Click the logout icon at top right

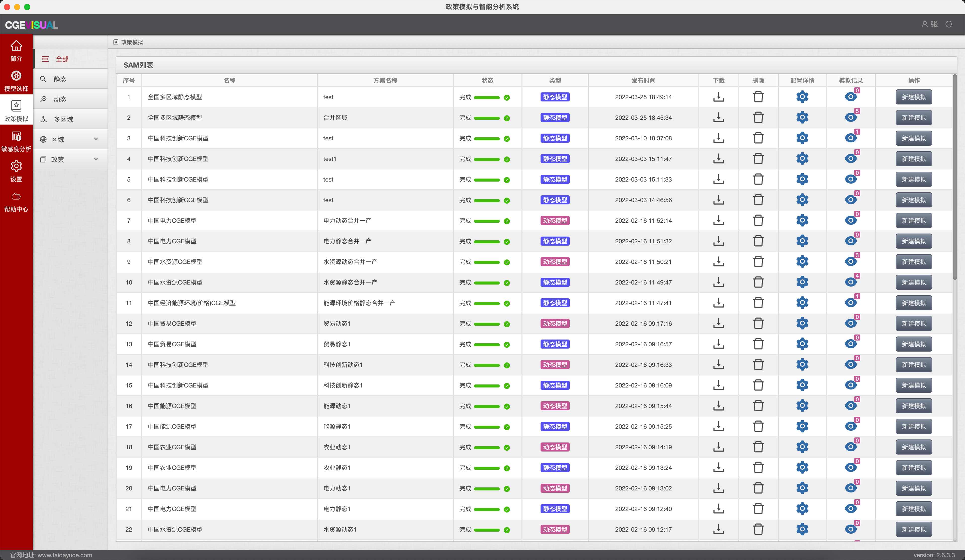coord(948,25)
